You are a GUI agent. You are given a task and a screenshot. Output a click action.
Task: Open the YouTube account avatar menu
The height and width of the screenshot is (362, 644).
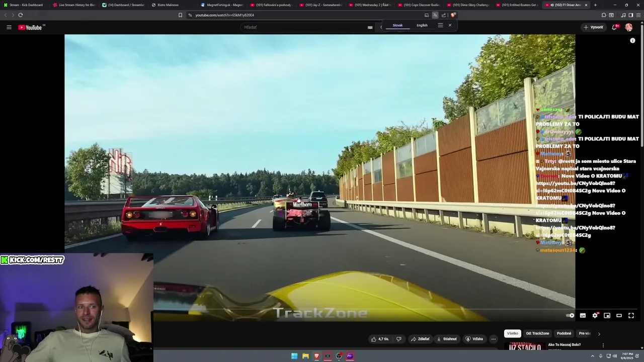[x=628, y=27]
